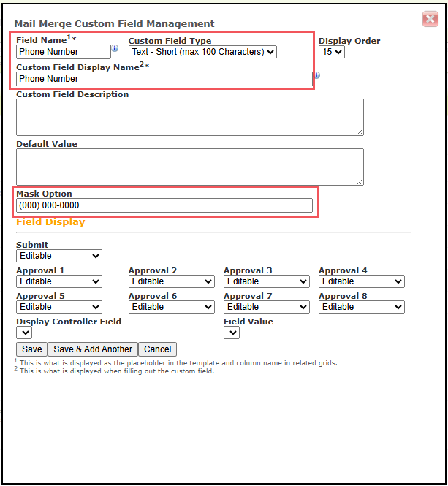The height and width of the screenshot is (486, 448).
Task: Open the Approval 1 dropdown
Action: click(x=59, y=281)
